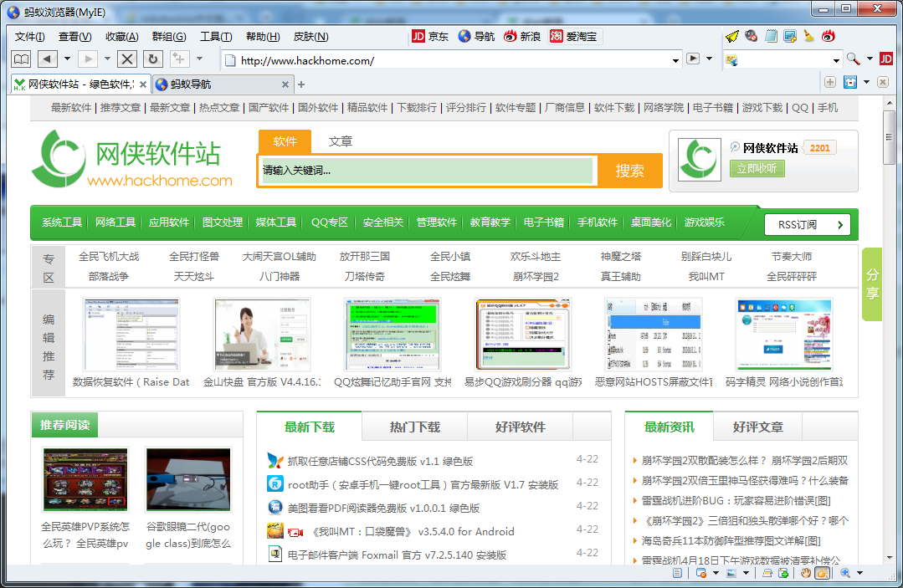
Task: Open the dropdown arrow next to Go button
Action: click(x=709, y=59)
